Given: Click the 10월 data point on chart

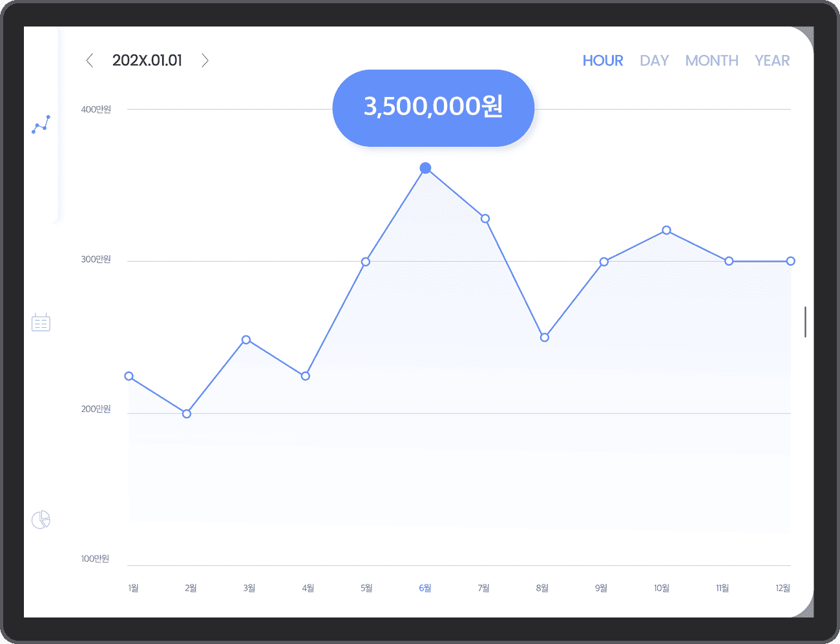Looking at the screenshot, I should pos(666,230).
